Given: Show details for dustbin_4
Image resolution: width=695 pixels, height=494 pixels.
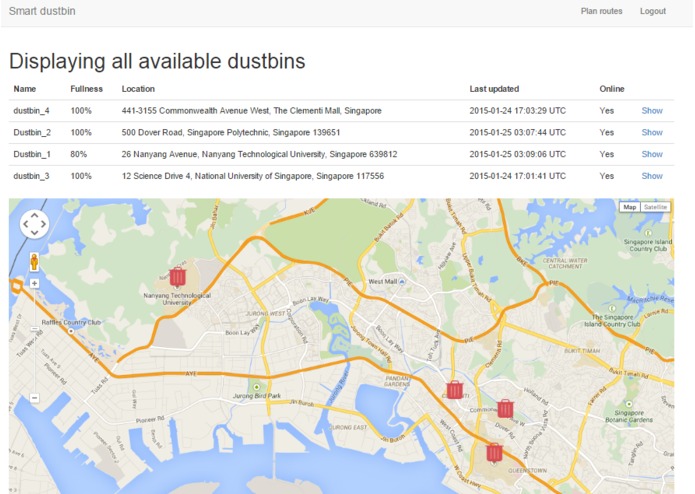Looking at the screenshot, I should point(652,111).
